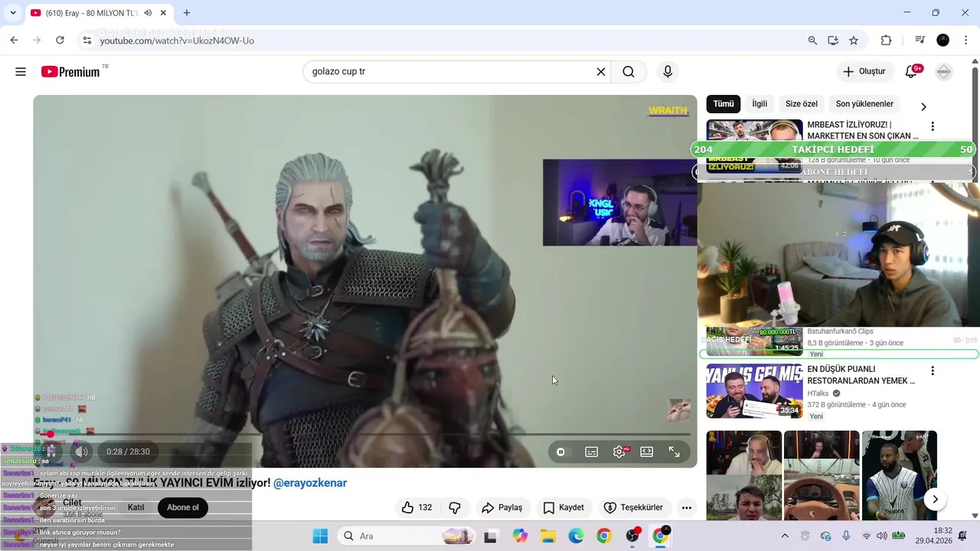This screenshot has width=980, height=551.
Task: Mute the video with speaker icon
Action: [81, 452]
